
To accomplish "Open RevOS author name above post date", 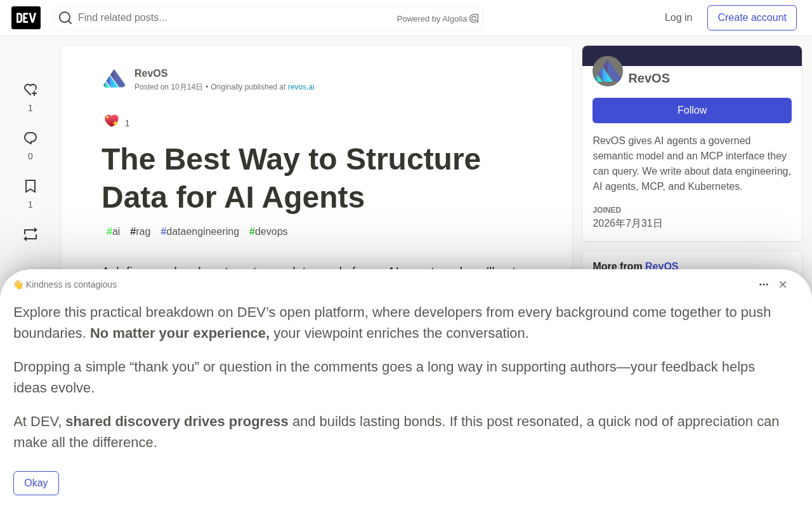I will 151,73.
